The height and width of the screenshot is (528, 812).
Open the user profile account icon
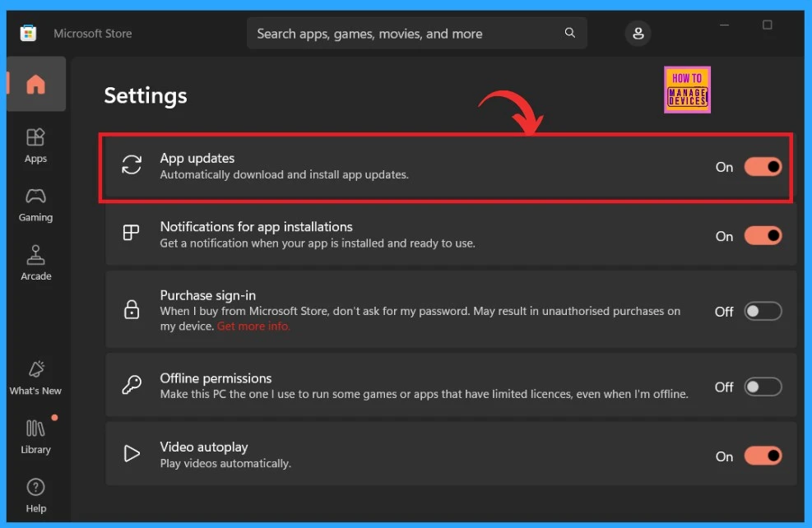pyautogui.click(x=638, y=33)
